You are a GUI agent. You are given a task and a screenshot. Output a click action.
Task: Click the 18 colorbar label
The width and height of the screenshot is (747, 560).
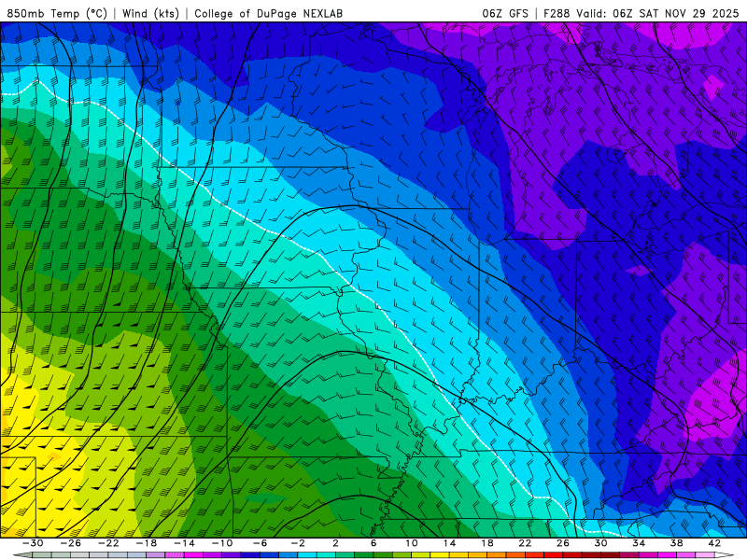tap(486, 543)
